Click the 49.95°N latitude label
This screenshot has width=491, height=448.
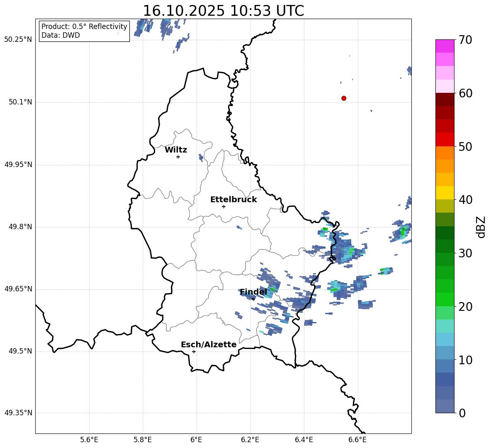click(18, 165)
